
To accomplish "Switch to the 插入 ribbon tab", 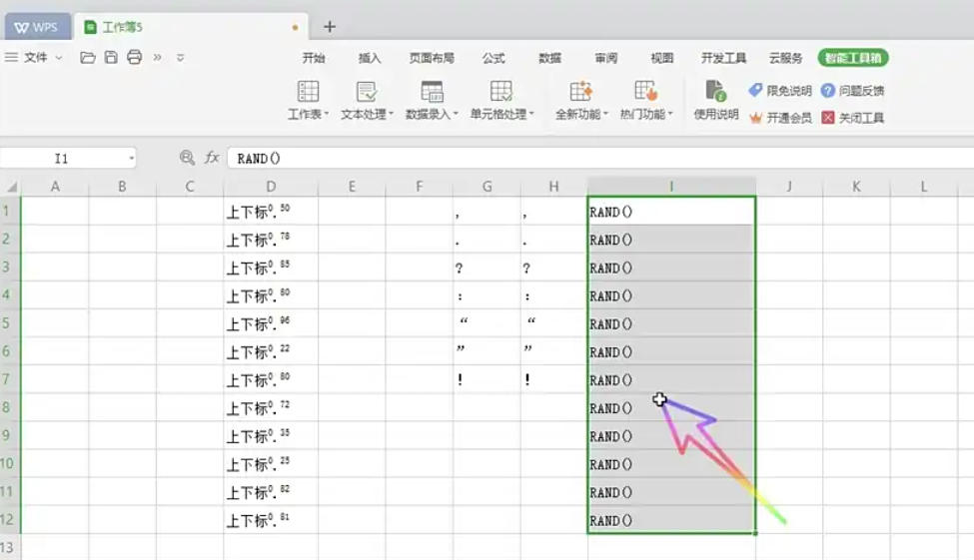I will (x=369, y=58).
